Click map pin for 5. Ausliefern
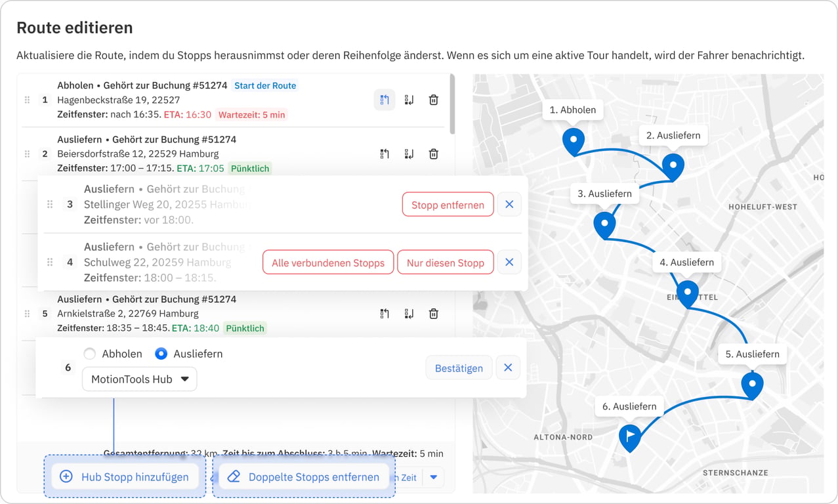 [752, 385]
